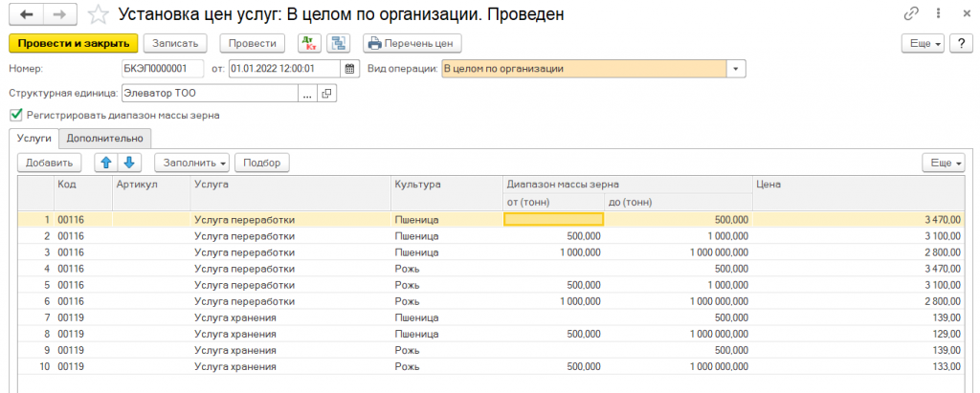
Task: Open the calendar date picker
Action: tap(349, 69)
